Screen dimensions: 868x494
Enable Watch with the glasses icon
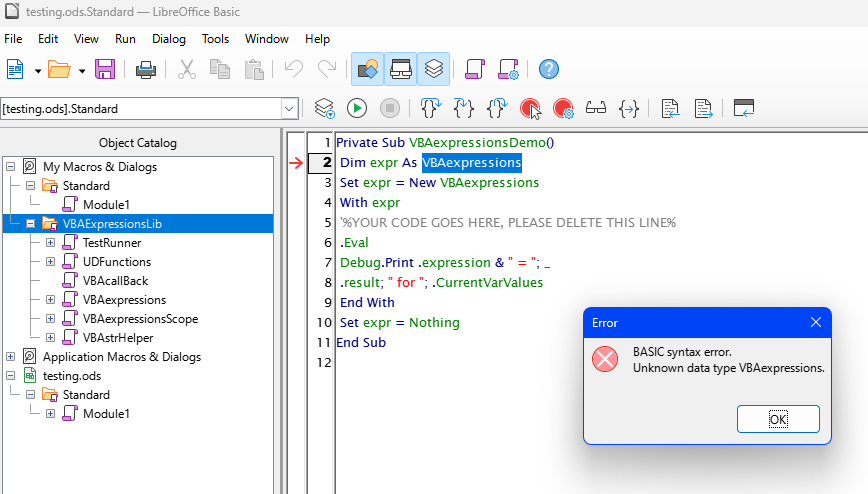(596, 108)
